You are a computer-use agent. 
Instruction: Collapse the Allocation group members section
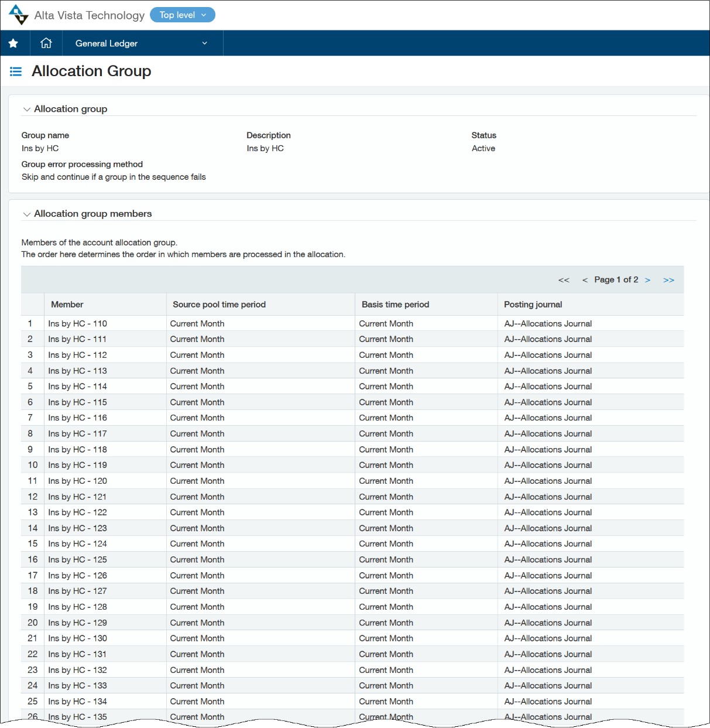27,214
